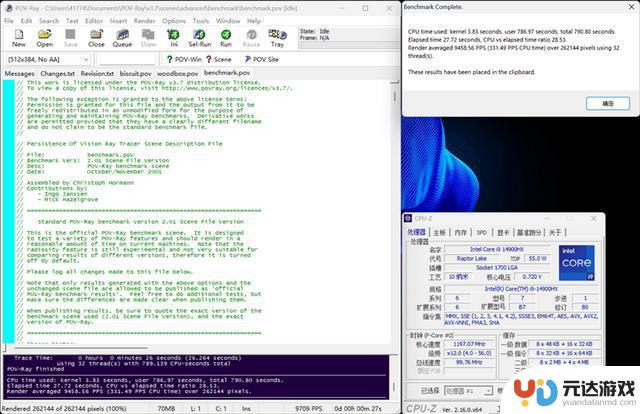The image size is (640, 414).
Task: Click the POV-Ray title bar icon
Action: pyautogui.click(x=9, y=8)
